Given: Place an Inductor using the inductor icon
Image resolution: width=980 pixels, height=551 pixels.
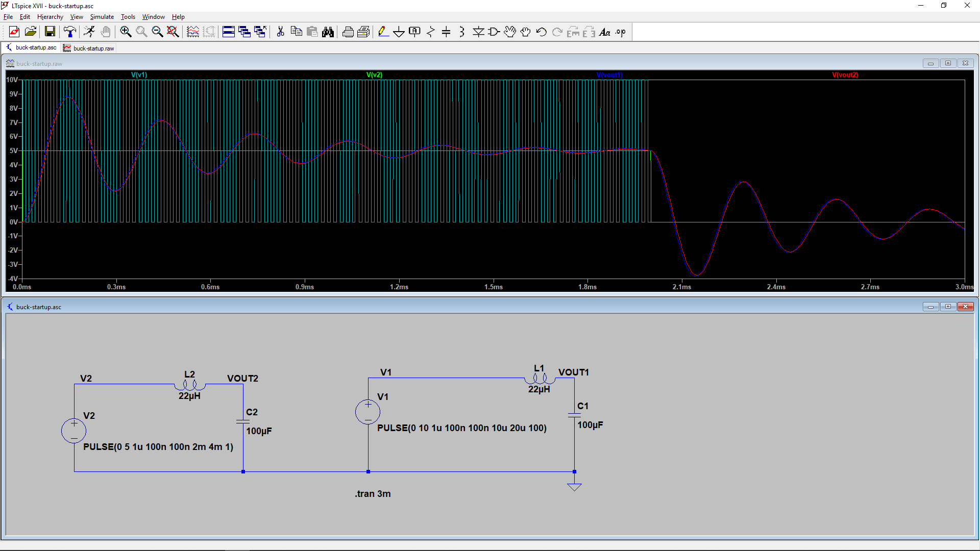Looking at the screenshot, I should [462, 32].
